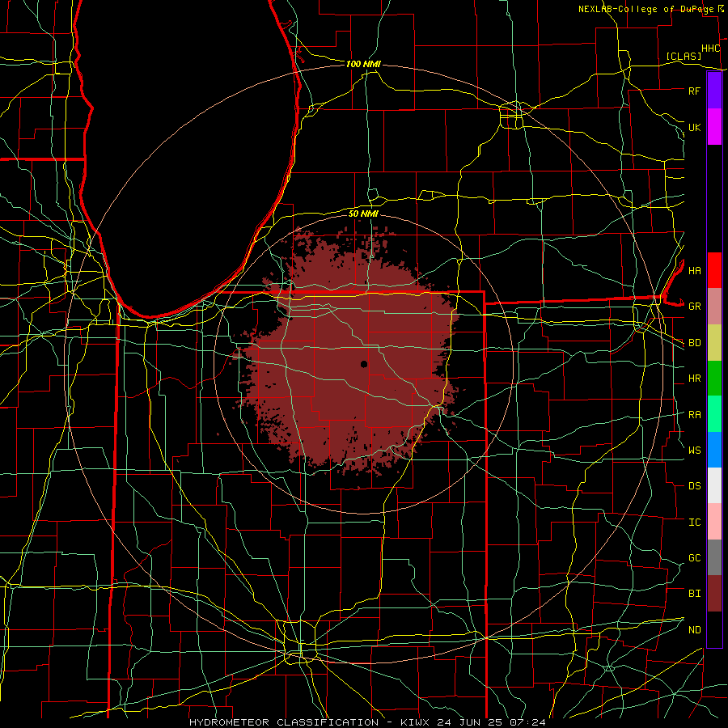The width and height of the screenshot is (728, 728).
Task: Click the HHC product code label
Action: 710,49
